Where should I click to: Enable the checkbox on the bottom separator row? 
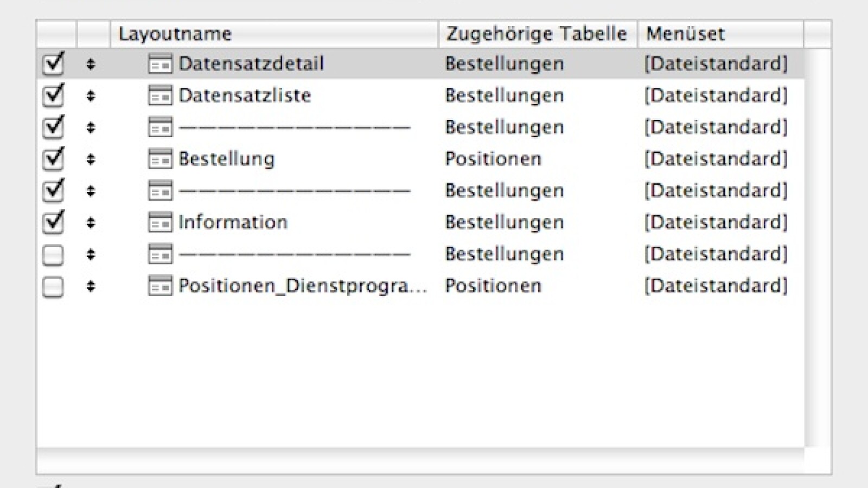tap(53, 253)
